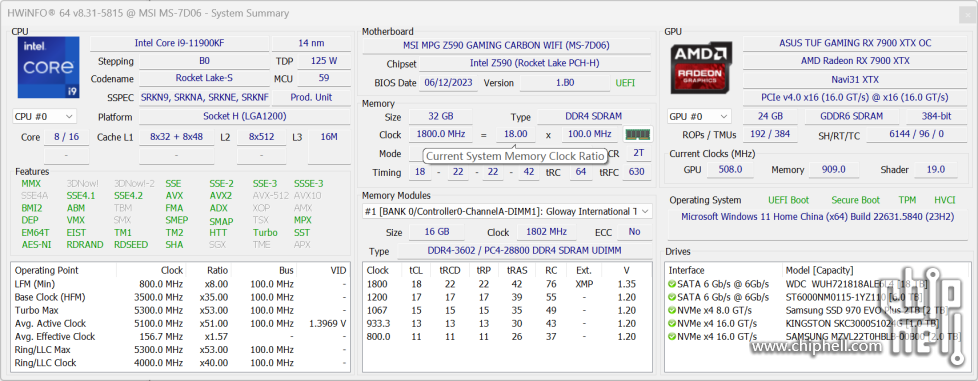978x381 pixels.
Task: Click the 24 GB video memory field
Action: click(x=770, y=117)
